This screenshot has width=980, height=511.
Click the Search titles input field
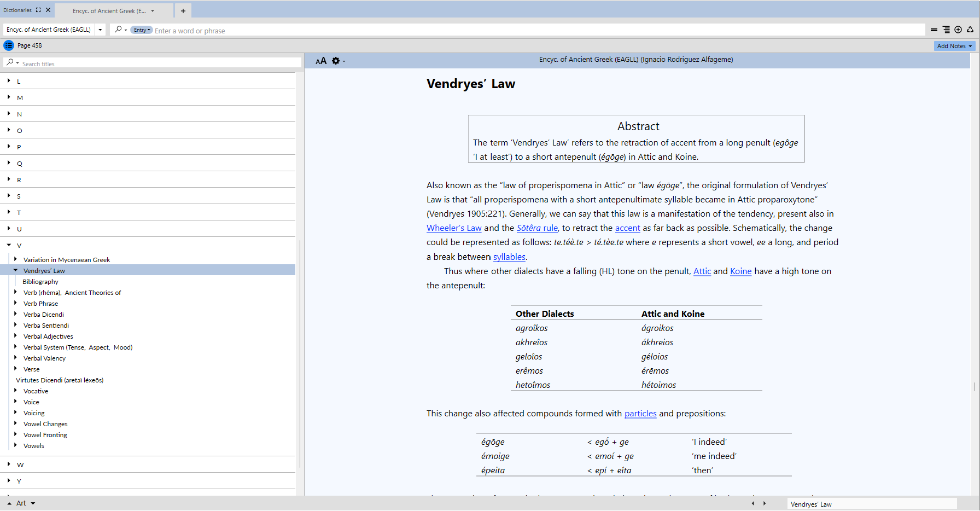pos(161,63)
